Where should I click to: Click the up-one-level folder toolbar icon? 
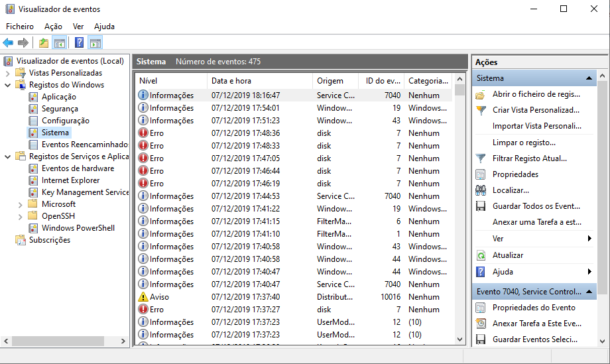(x=44, y=43)
